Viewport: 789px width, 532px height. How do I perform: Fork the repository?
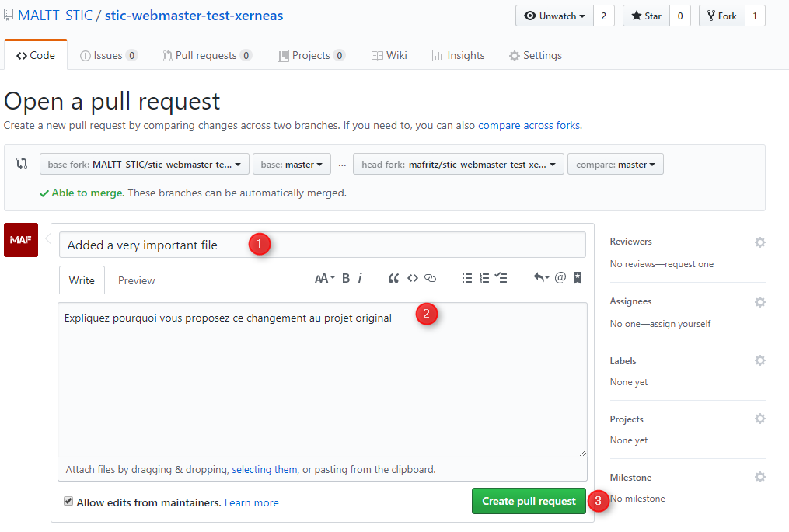coord(721,16)
